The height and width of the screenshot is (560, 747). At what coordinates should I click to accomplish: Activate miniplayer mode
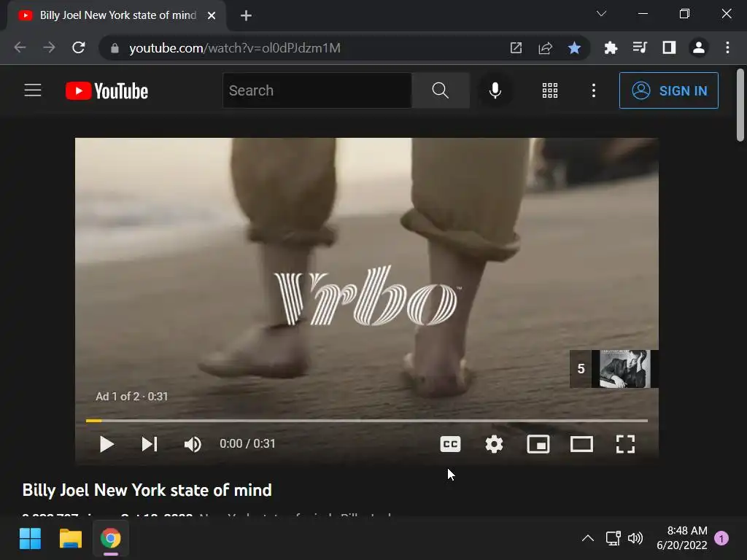pyautogui.click(x=538, y=444)
